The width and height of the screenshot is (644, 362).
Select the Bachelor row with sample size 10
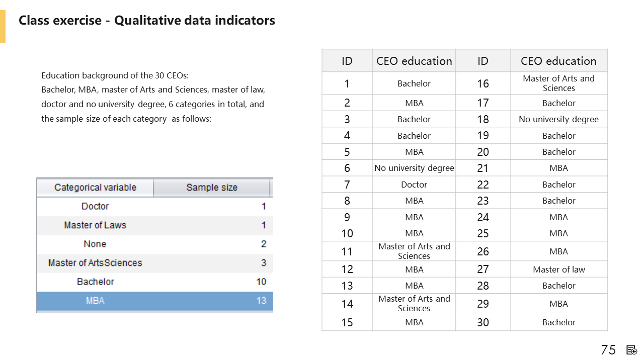[155, 282]
